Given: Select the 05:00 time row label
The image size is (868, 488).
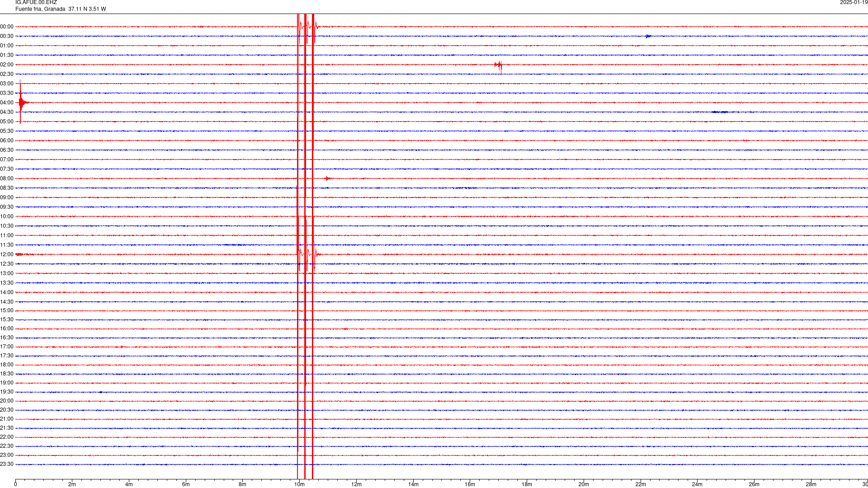Looking at the screenshot, I should tap(7, 122).
